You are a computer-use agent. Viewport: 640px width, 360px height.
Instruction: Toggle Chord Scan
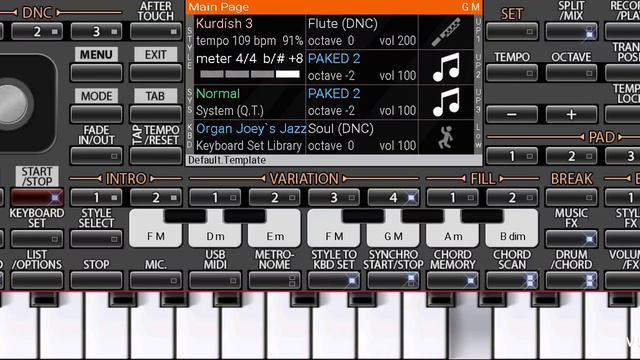coord(512,281)
